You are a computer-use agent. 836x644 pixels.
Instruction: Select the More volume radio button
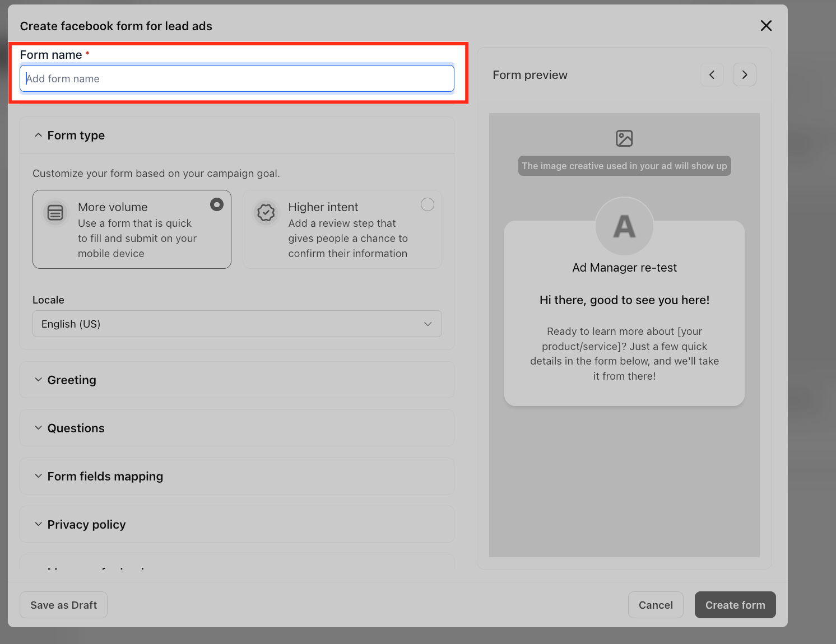click(217, 204)
